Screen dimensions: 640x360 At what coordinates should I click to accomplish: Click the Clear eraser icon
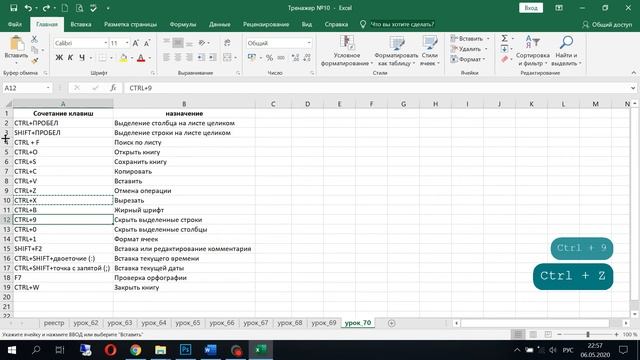coord(504,60)
